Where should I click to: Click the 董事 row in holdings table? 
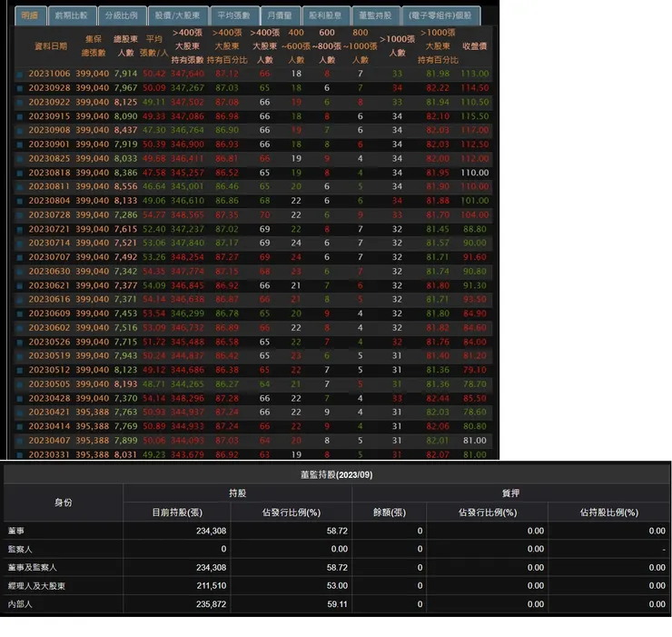(336, 531)
